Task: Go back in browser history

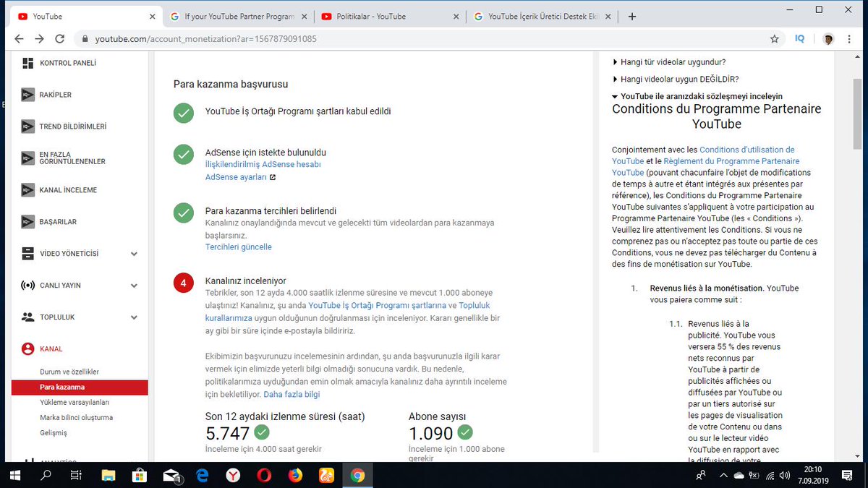Action: coord(20,39)
